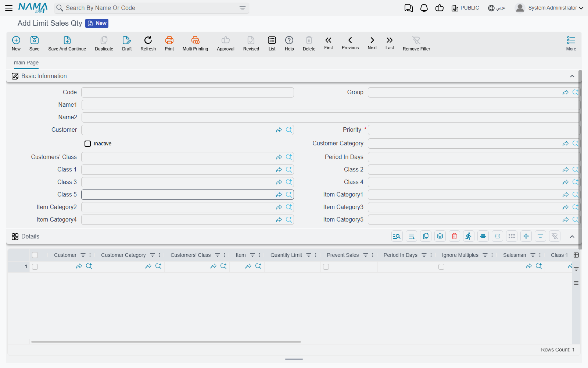Click the New status badge
This screenshot has height=368, width=588.
click(x=97, y=23)
